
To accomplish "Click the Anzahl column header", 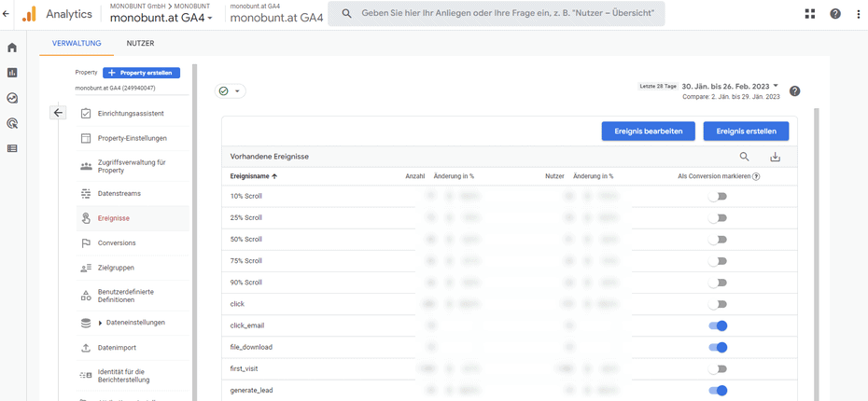I will (x=414, y=176).
